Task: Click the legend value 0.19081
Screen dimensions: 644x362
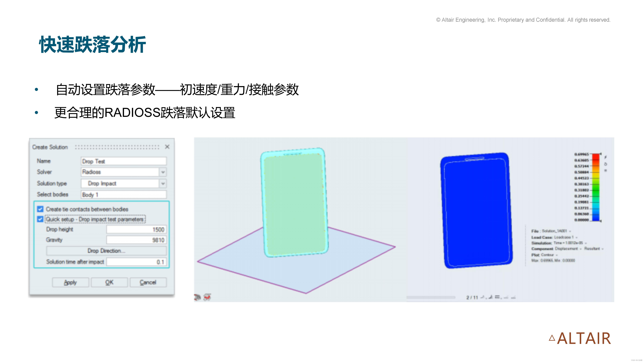Action: pyautogui.click(x=582, y=202)
